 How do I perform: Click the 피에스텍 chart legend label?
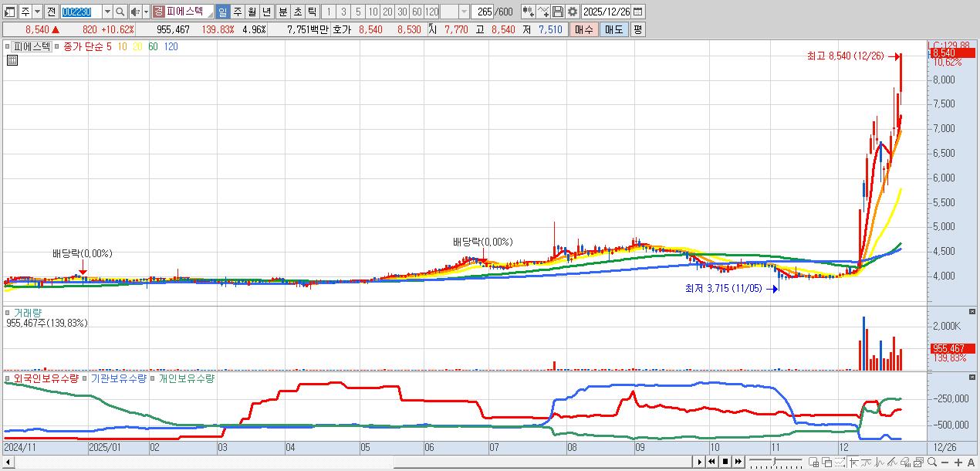pyautogui.click(x=32, y=46)
